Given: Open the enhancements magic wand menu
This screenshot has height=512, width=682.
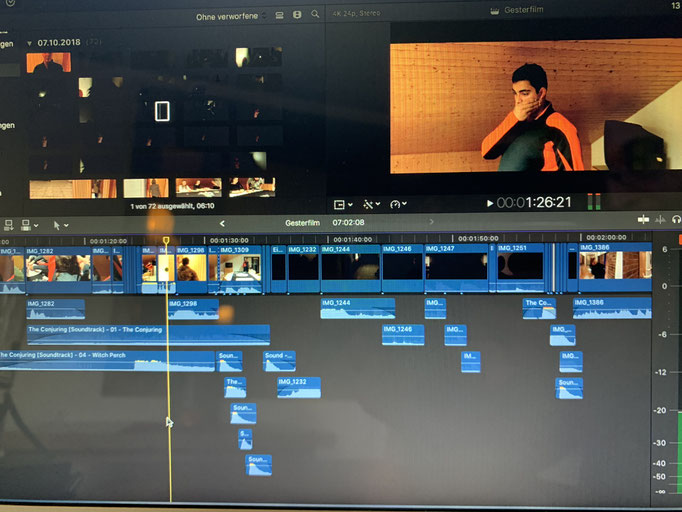Looking at the screenshot, I should (x=371, y=204).
